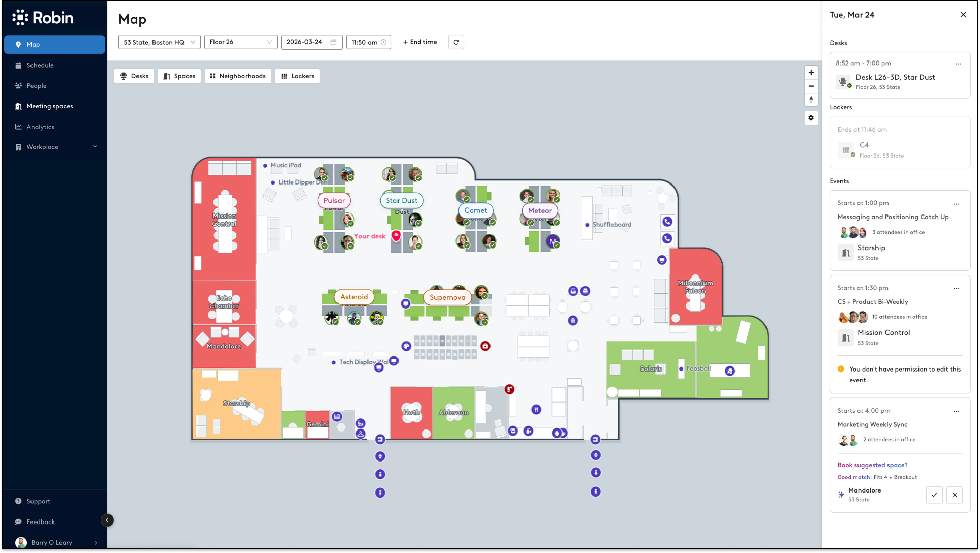Add an End time
This screenshot has width=980, height=553.
click(419, 42)
